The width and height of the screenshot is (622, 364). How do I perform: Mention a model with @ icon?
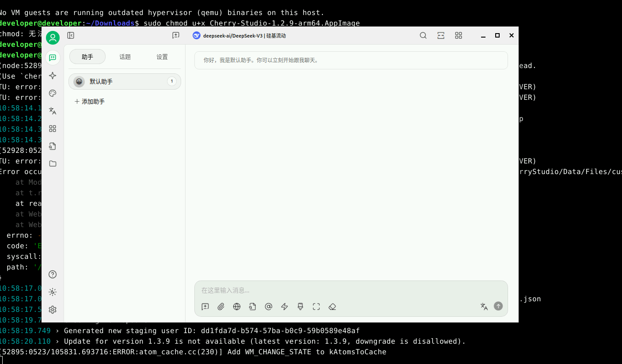[x=269, y=307]
